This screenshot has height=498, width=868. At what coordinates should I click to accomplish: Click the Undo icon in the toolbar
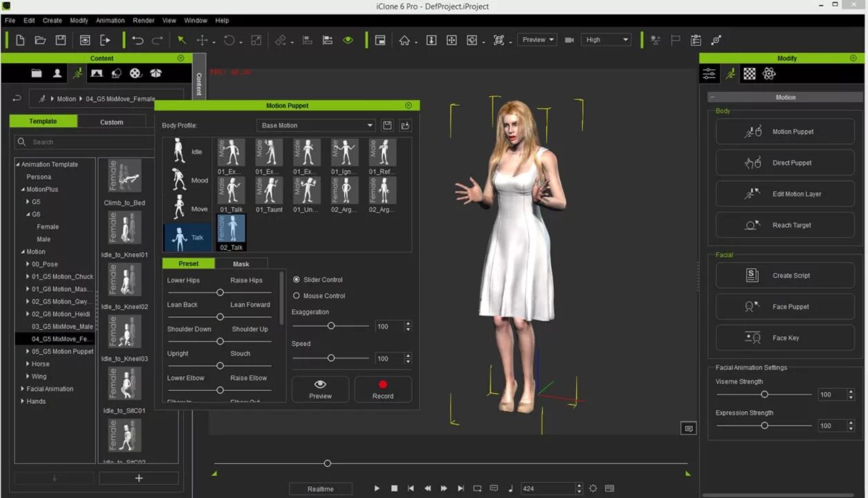pos(138,40)
